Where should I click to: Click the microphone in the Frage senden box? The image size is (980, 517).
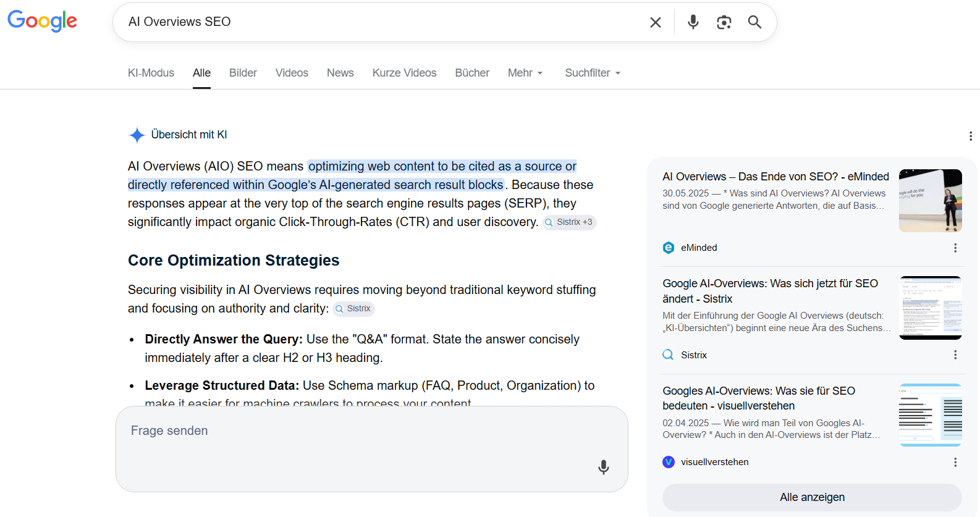[x=604, y=467]
